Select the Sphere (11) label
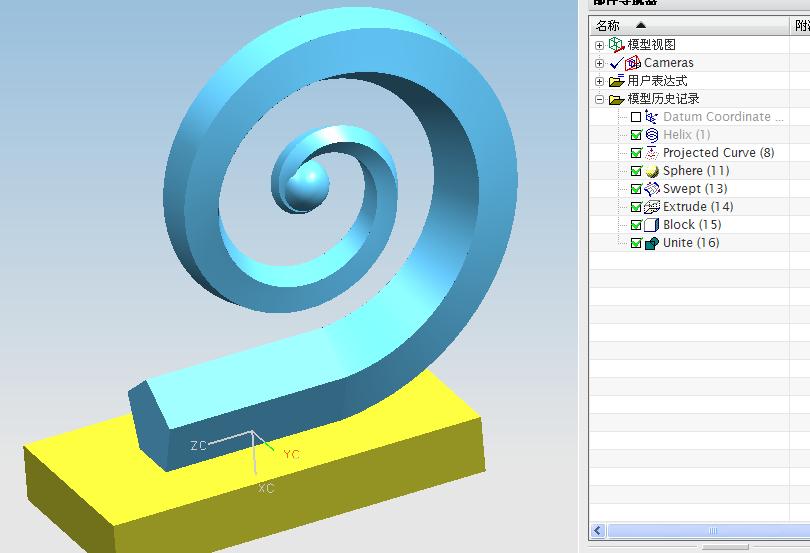 (696, 171)
